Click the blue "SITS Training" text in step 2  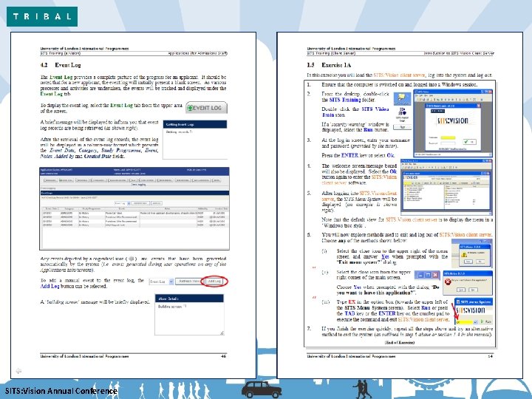click(x=345, y=100)
